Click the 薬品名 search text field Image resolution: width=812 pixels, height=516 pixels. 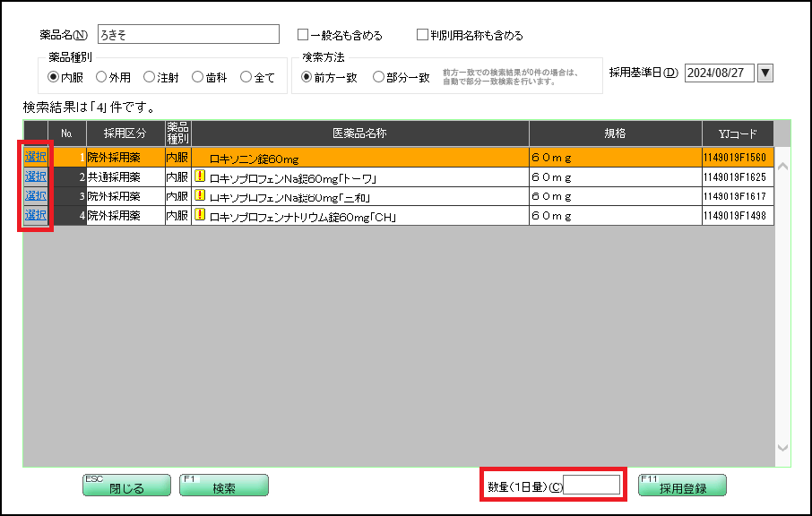pos(188,33)
